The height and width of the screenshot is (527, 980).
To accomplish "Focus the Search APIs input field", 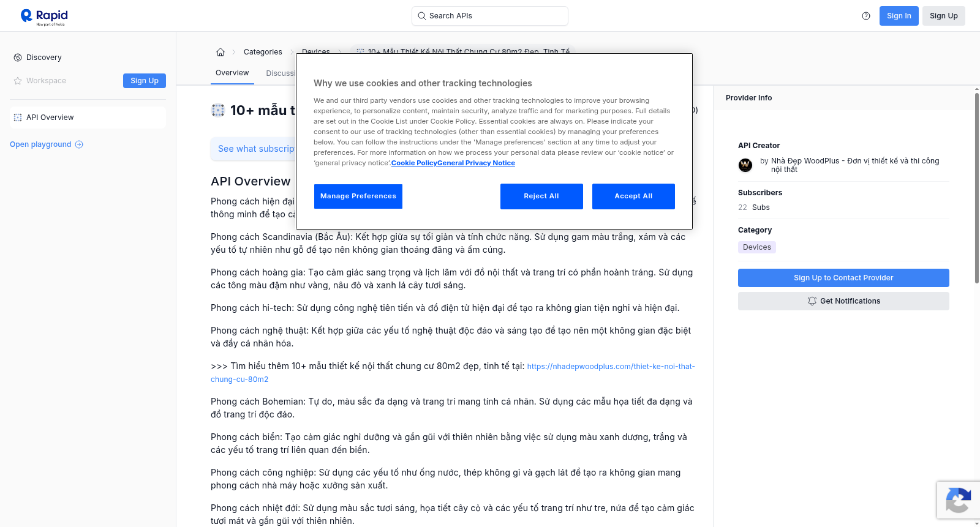I will coord(490,16).
